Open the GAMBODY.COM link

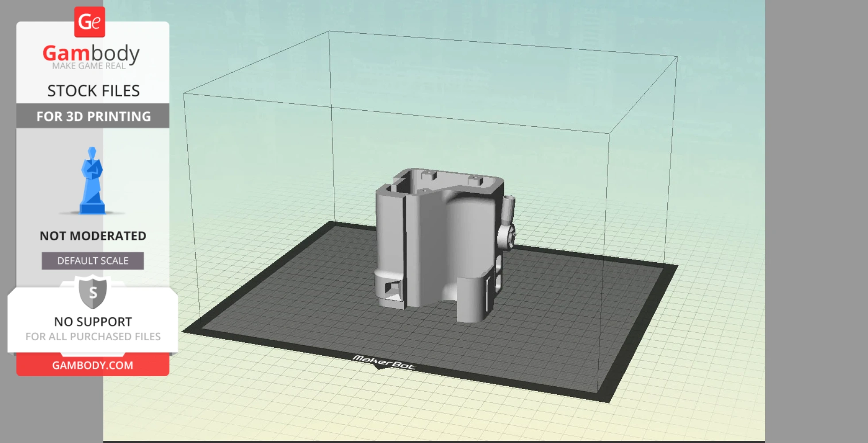[x=92, y=365]
